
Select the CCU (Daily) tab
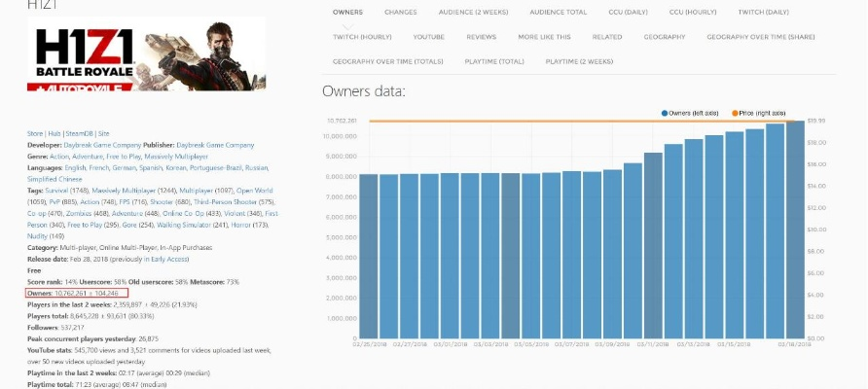point(625,12)
